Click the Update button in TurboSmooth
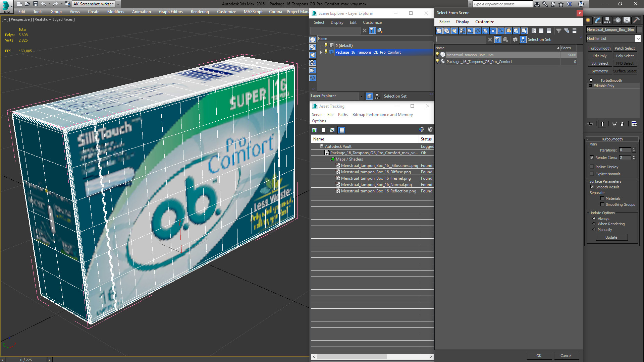The width and height of the screenshot is (644, 362). click(x=611, y=237)
